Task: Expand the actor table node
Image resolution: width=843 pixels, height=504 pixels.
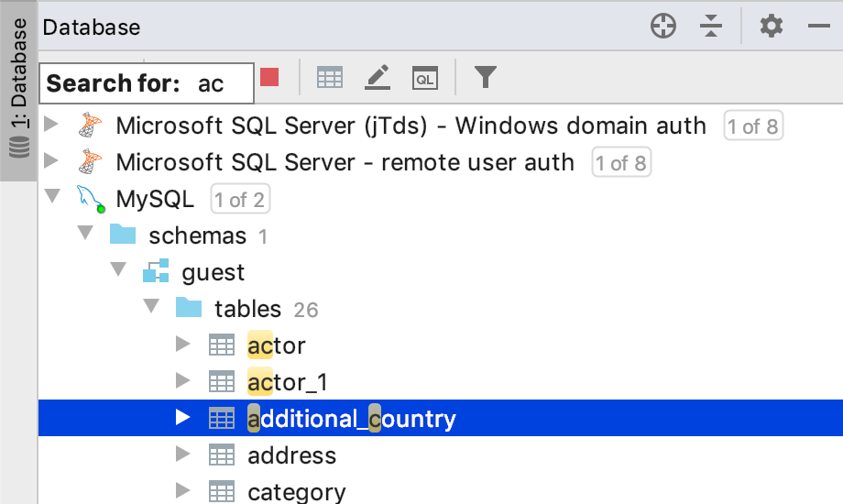Action: pos(182,343)
